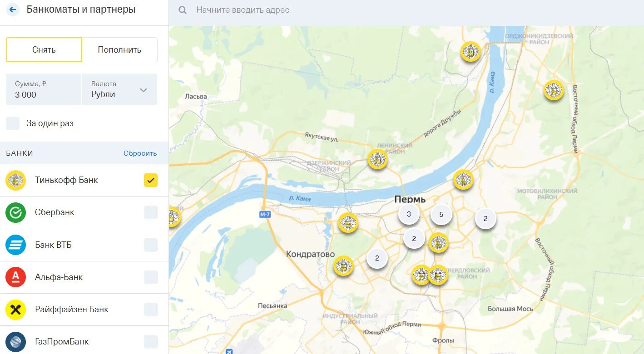Click the Райффайзен Банк name text
Viewport: 644px width, 354px height.
click(x=72, y=310)
